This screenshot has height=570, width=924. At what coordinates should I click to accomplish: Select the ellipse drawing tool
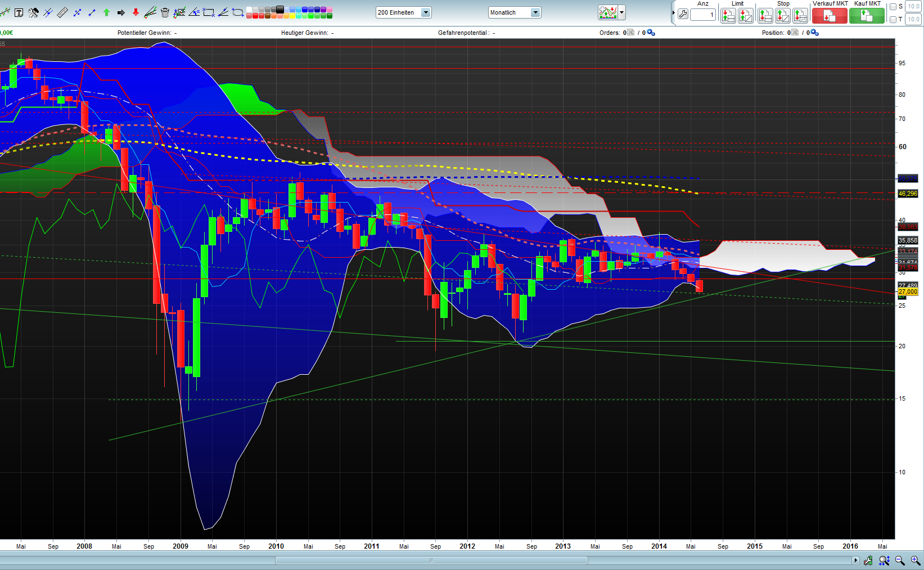238,12
